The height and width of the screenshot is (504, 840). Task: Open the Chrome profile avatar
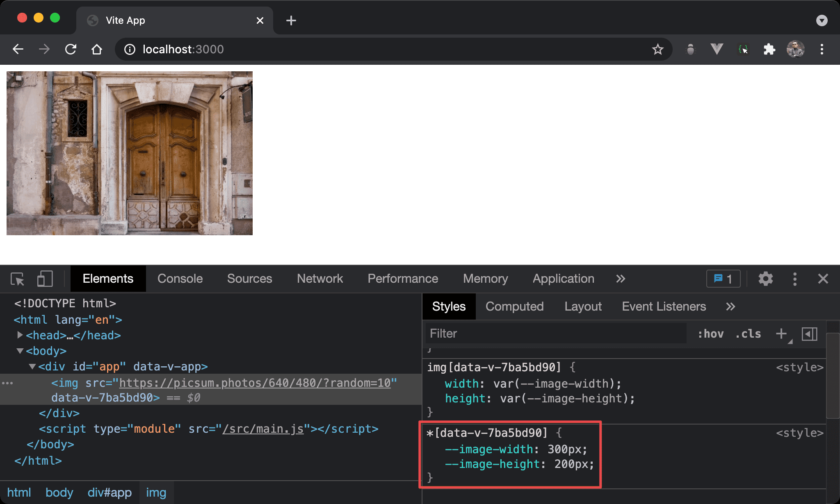(795, 49)
